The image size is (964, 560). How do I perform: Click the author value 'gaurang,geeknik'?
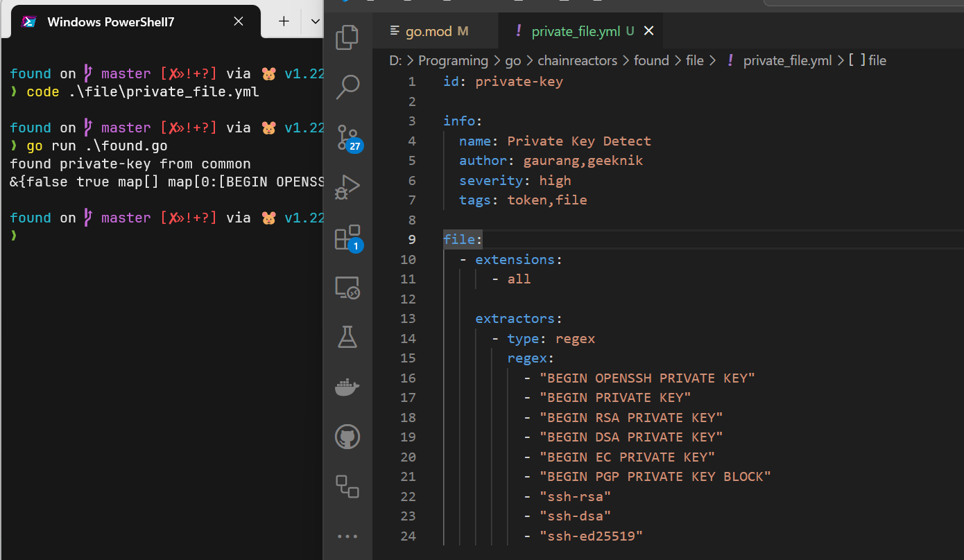(x=583, y=161)
